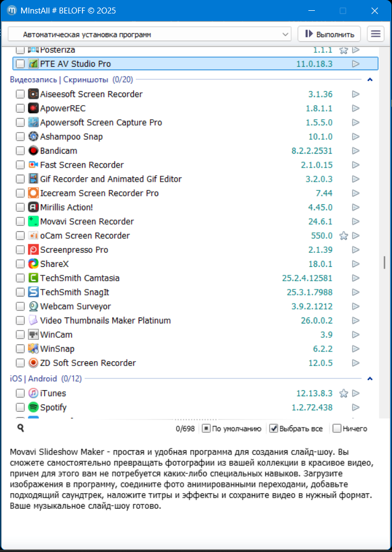Click the Spotify green icon
Image resolution: width=392 pixels, height=552 pixels.
pyautogui.click(x=33, y=408)
